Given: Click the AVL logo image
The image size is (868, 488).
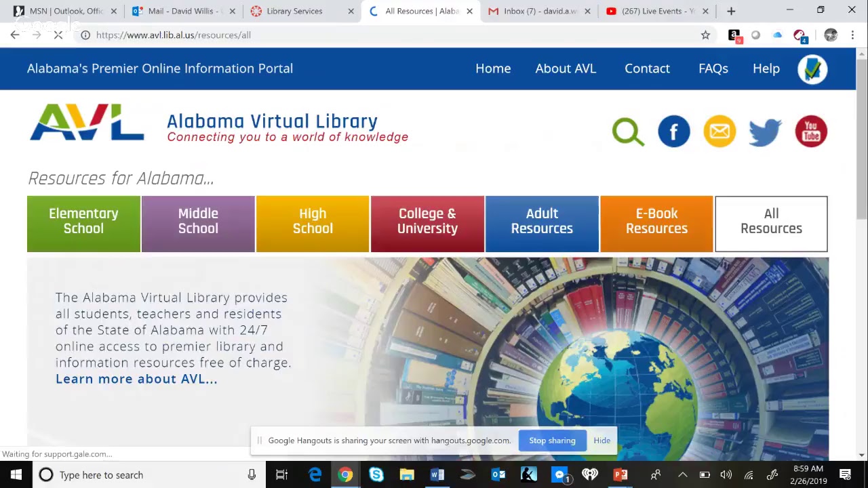Looking at the screenshot, I should click(87, 122).
